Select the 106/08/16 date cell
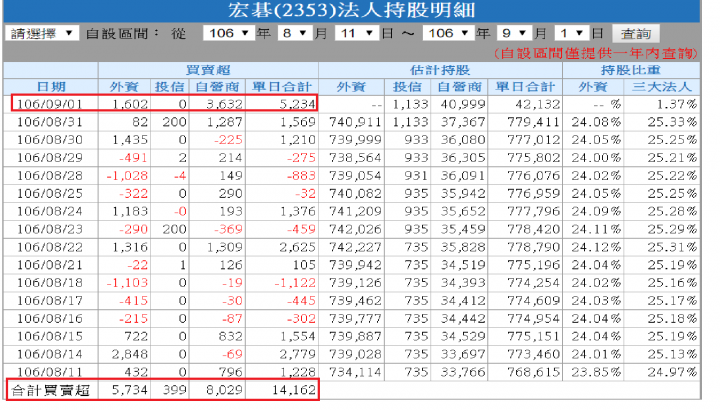The image size is (720, 410). pos(50,319)
